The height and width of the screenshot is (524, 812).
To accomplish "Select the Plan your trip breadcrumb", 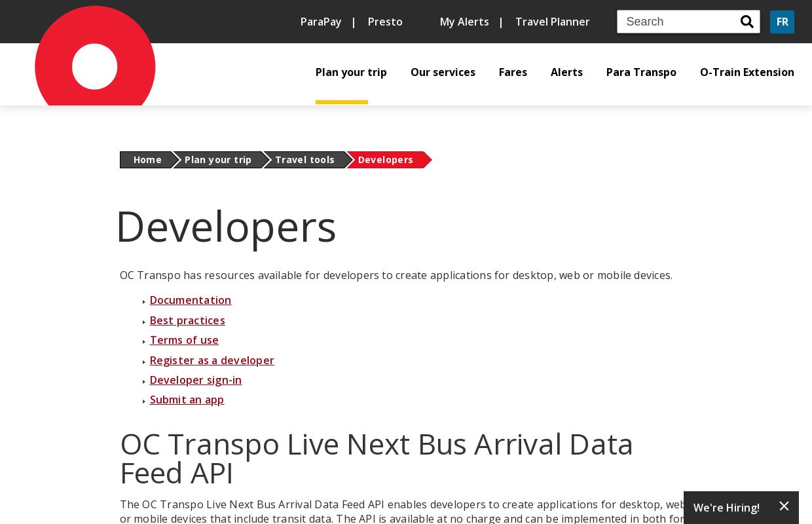I will [x=218, y=160].
